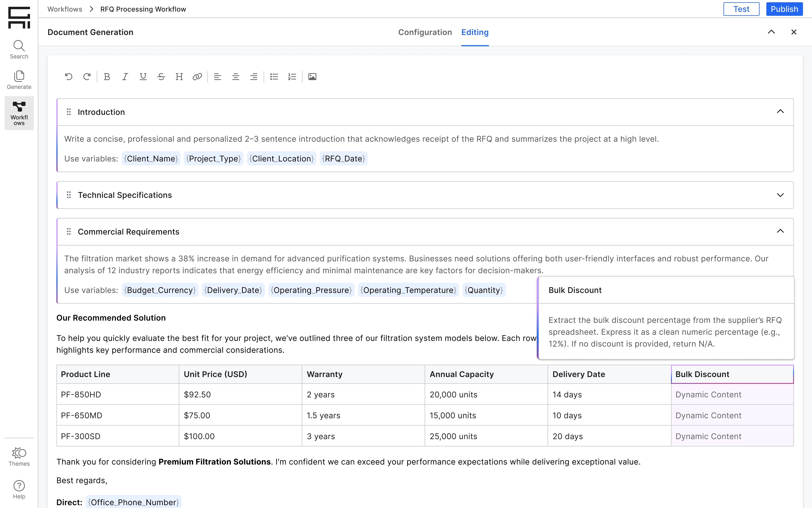Select the Client_Location variable chip
This screenshot has width=812, height=508.
tap(282, 159)
